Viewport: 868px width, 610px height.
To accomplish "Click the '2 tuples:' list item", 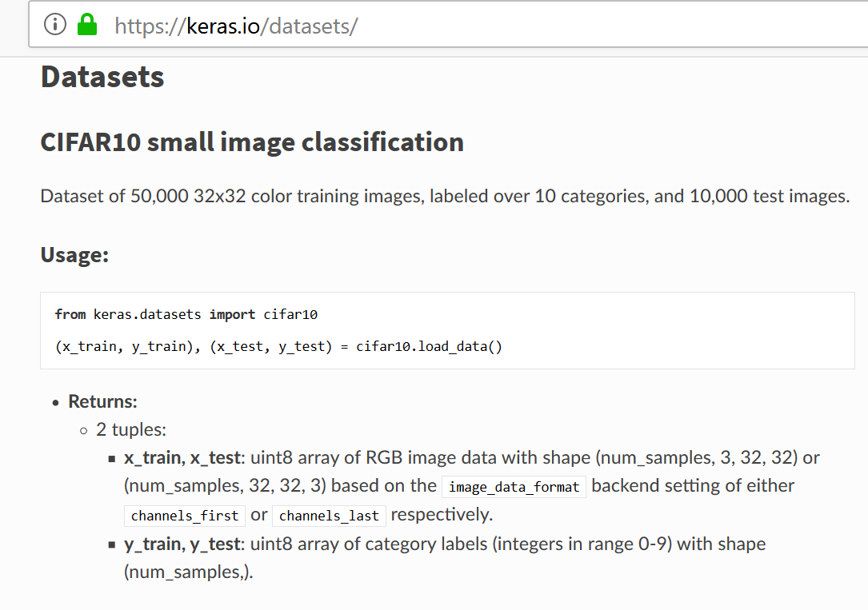I will (x=131, y=429).
